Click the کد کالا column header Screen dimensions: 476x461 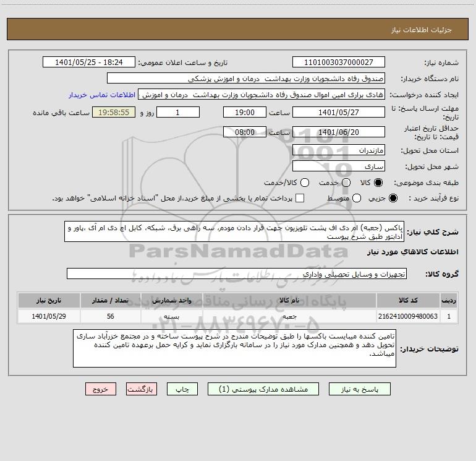pyautogui.click(x=408, y=300)
